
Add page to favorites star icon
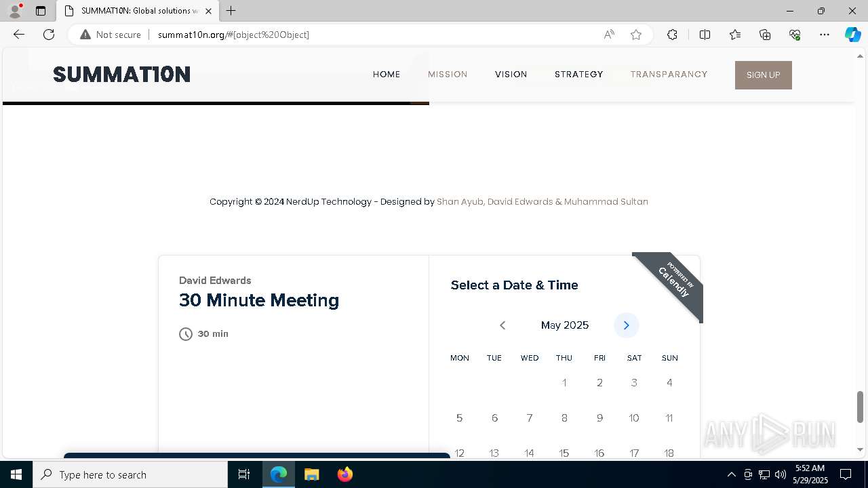[636, 35]
